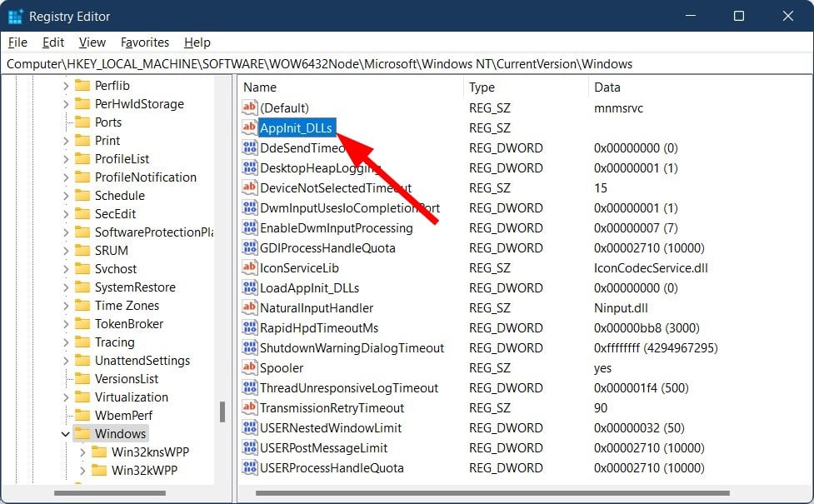Click the DWORD icon beside RapidHpdTimeoutMs
Screen dimensions: 814x504
pos(250,327)
